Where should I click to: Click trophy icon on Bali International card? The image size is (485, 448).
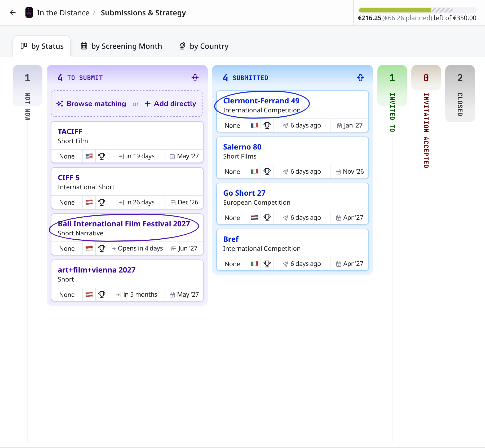pyautogui.click(x=102, y=248)
